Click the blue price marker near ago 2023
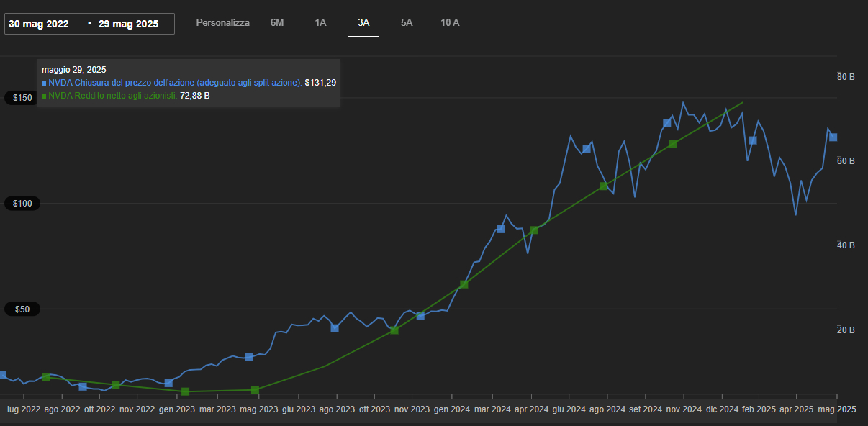Viewport: 868px width, 426px height. point(335,328)
